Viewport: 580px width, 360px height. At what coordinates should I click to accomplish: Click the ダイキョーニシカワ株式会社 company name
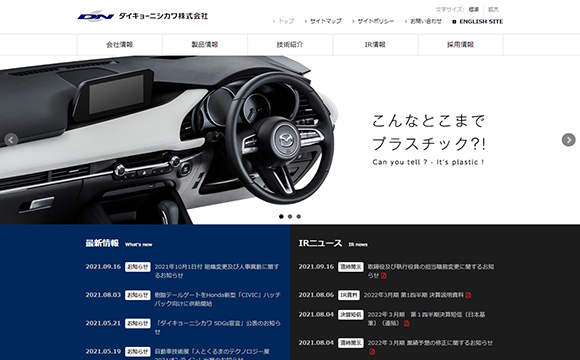[x=163, y=16]
